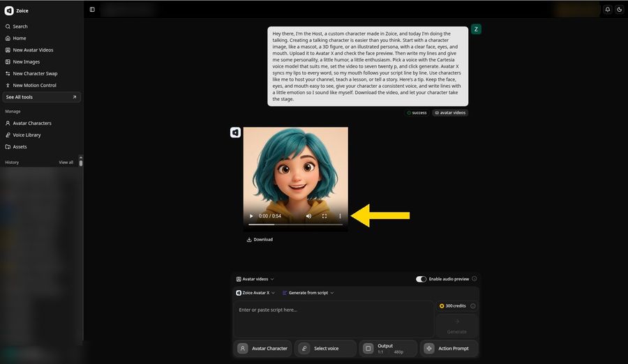Play the generated avatar video
This screenshot has width=628, height=364.
tap(251, 216)
